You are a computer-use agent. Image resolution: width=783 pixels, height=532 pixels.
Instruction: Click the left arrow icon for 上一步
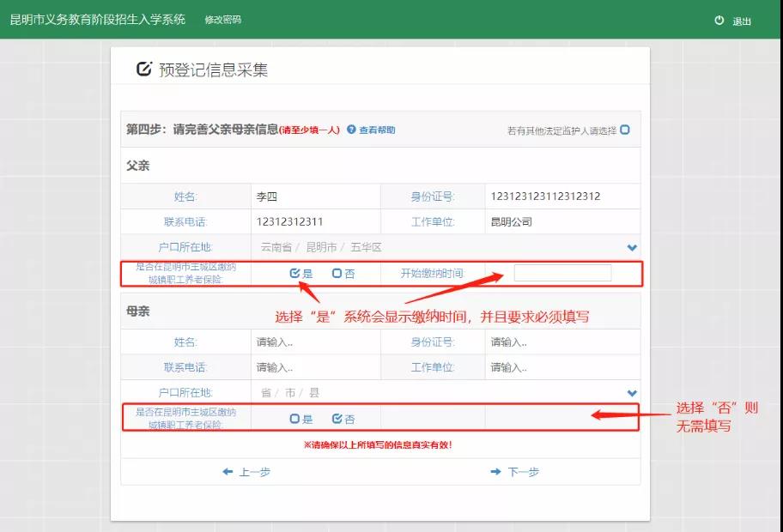(x=228, y=472)
